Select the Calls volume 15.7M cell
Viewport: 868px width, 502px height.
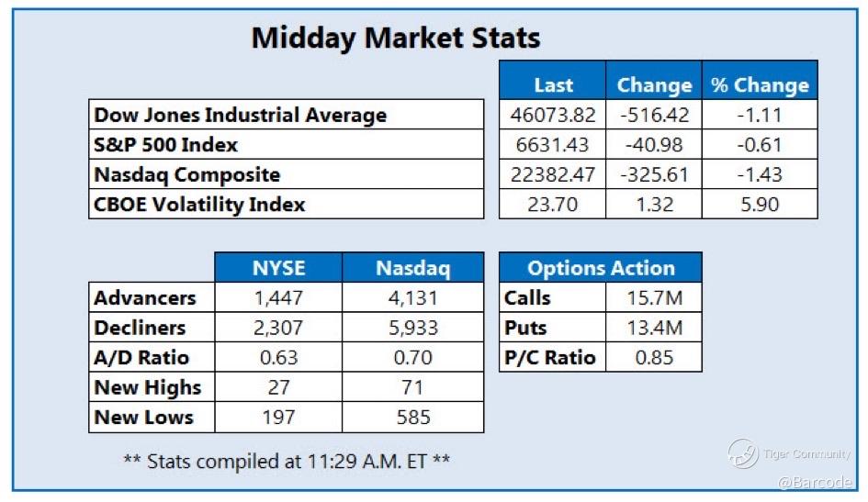pyautogui.click(x=653, y=298)
